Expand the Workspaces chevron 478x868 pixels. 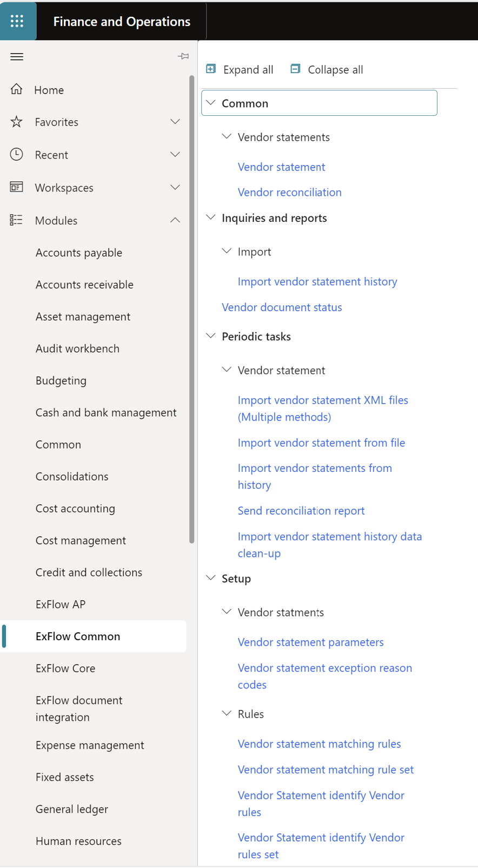[175, 187]
